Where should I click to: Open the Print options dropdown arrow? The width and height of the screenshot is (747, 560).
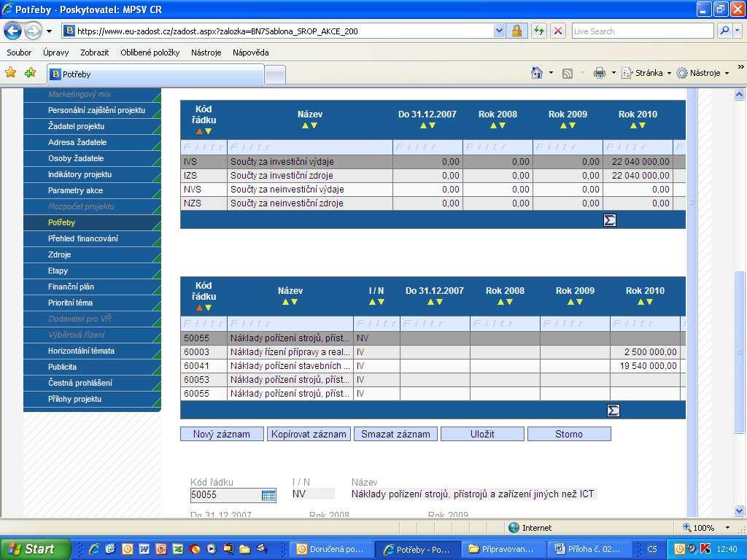614,73
